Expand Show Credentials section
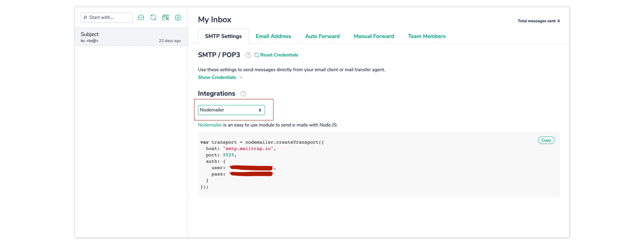Image resolution: width=644 pixels, height=244 pixels. click(x=220, y=78)
